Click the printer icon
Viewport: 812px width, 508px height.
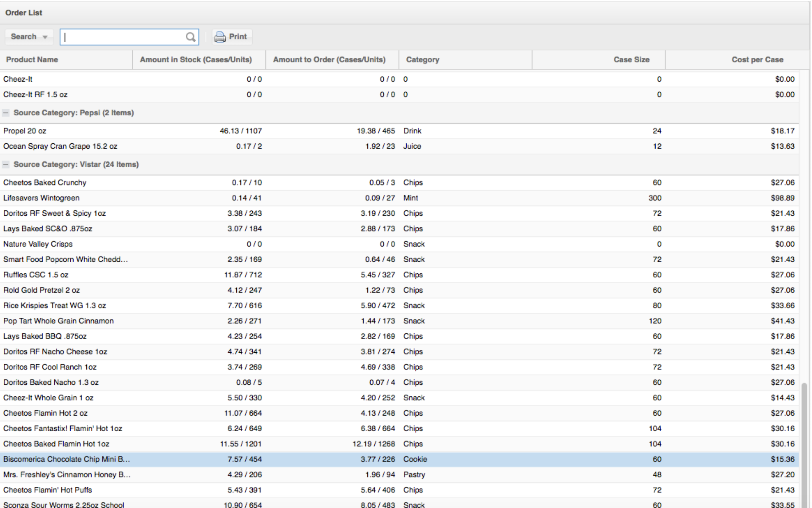(220, 37)
